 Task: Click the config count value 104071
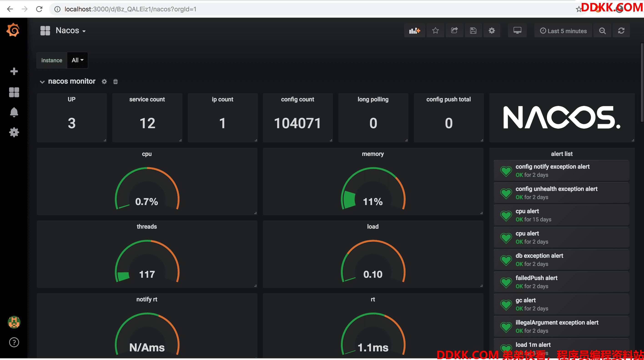tap(297, 123)
